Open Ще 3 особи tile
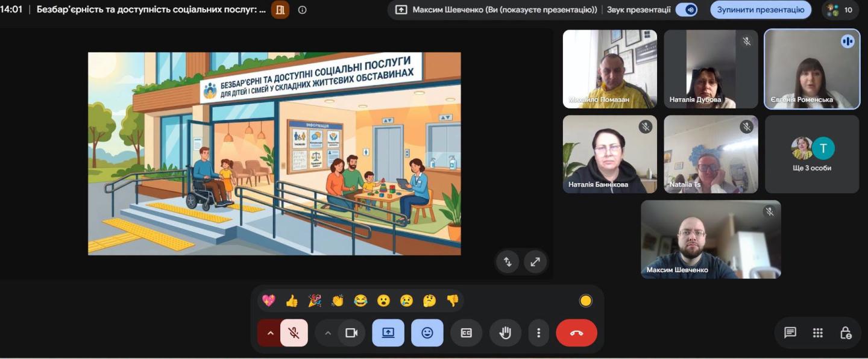Screen dimensions: 868x359 coord(812,154)
